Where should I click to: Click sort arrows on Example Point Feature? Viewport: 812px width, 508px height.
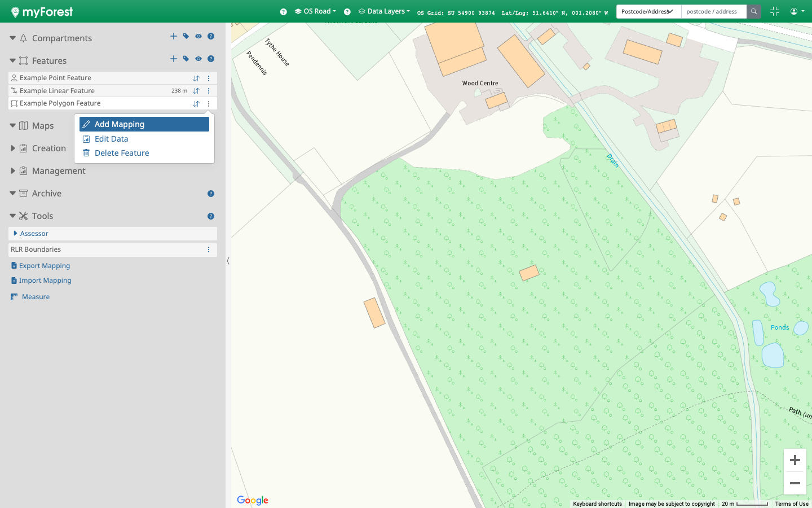[x=196, y=78]
